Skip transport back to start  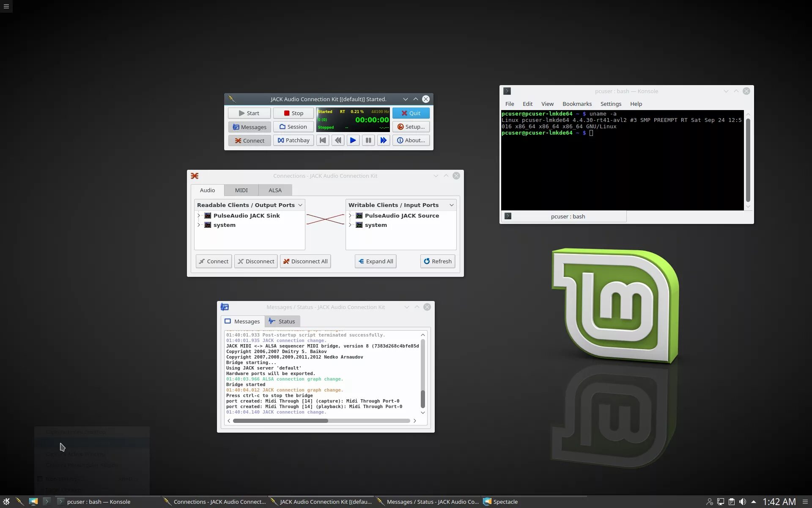pos(323,140)
